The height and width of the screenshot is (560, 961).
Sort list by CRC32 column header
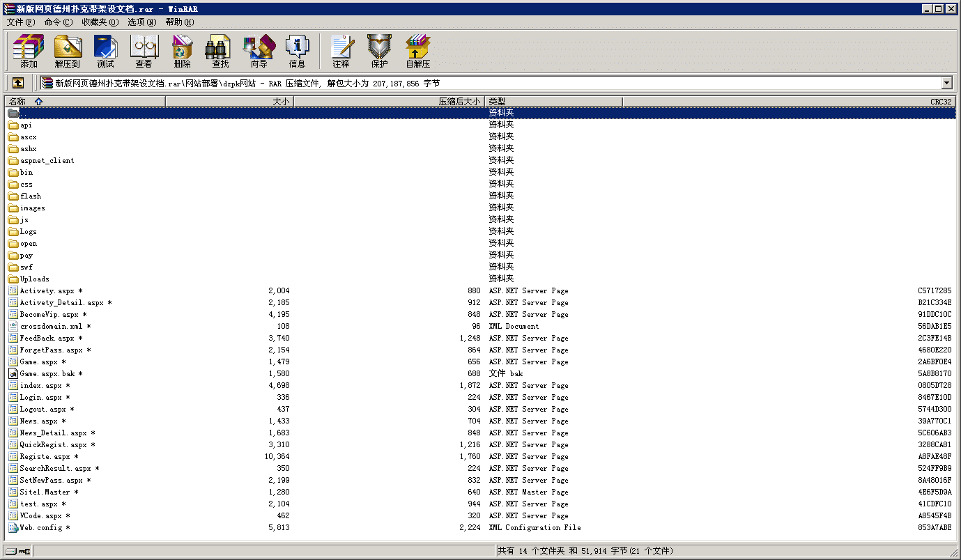(787, 102)
